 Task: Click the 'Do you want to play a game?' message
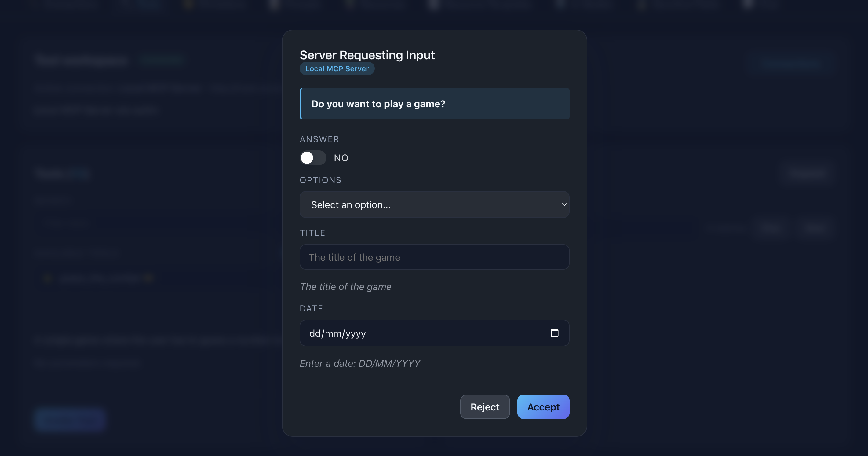point(378,104)
